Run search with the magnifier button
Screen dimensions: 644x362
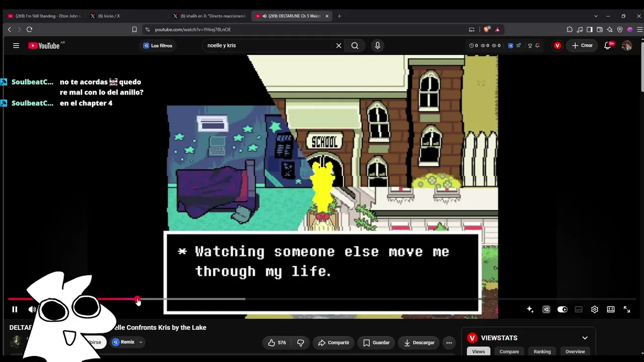coord(355,45)
